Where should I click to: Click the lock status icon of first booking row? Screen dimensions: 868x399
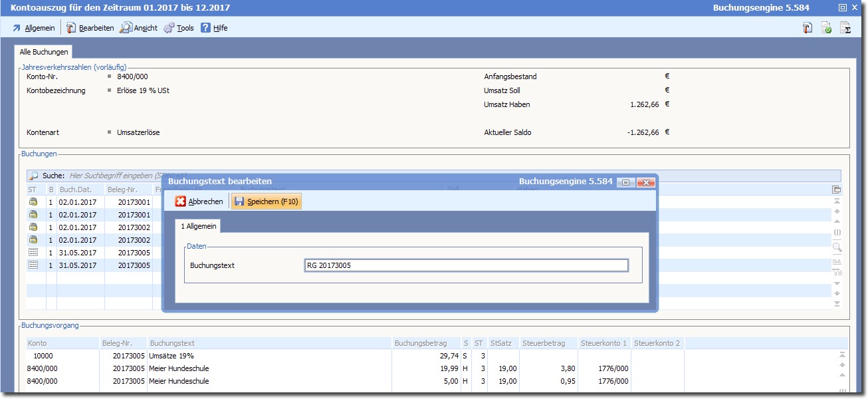point(33,201)
